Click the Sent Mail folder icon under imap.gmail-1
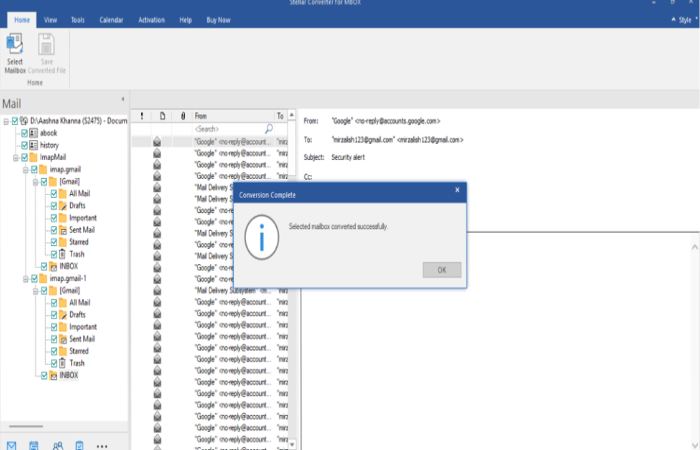Screen dimensions: 700x450 63,339
